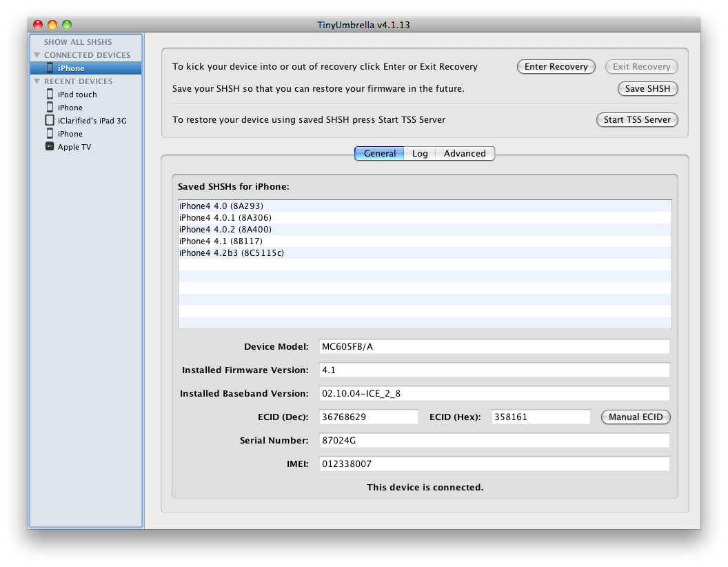Click the Manual ECID button

click(635, 417)
